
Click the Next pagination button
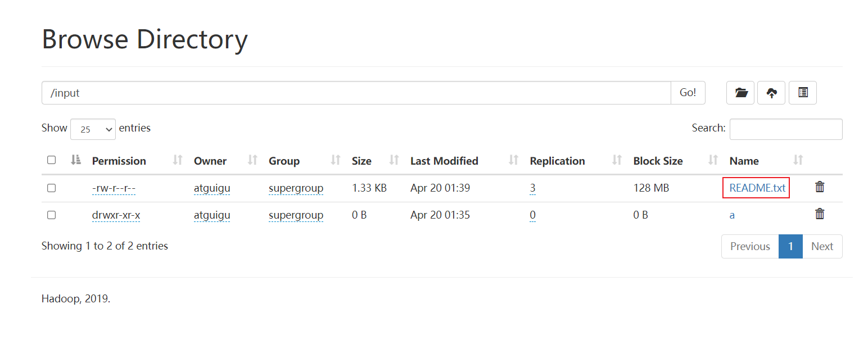click(x=822, y=246)
